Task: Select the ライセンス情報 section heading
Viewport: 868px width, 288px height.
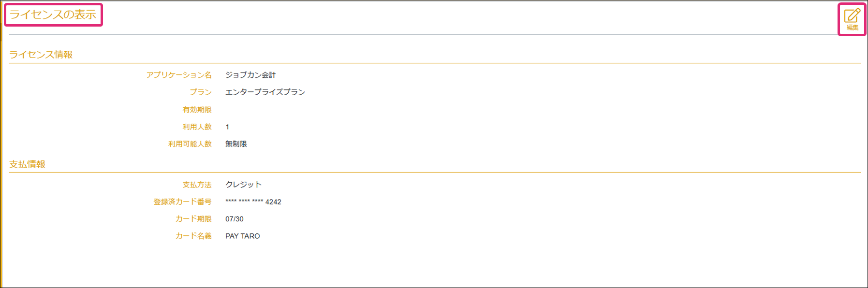Action: [41, 55]
